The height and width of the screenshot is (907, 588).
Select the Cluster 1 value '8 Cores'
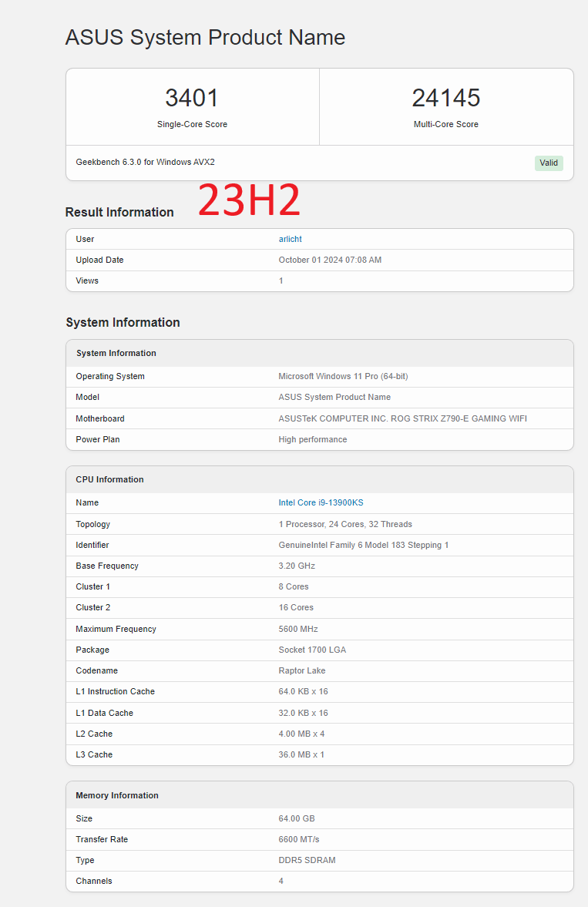tap(294, 586)
